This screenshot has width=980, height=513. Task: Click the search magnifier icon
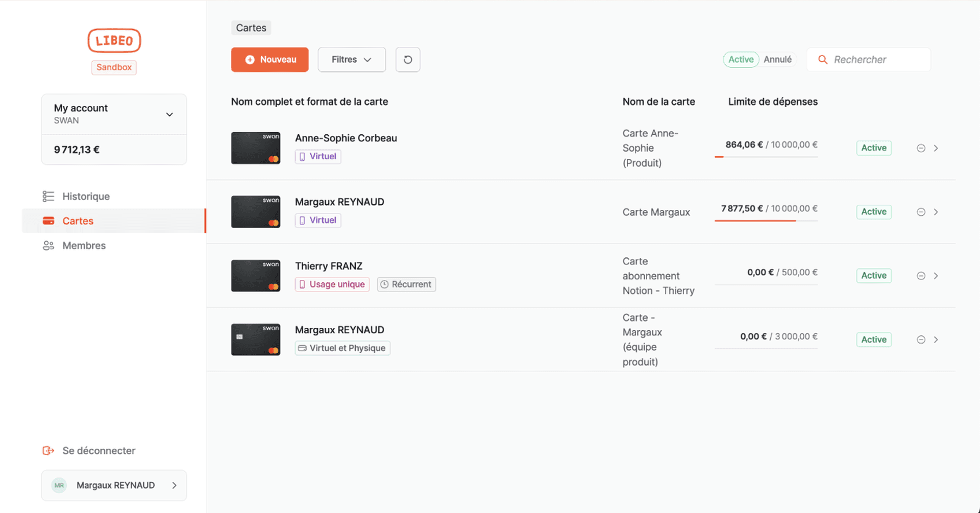click(822, 59)
